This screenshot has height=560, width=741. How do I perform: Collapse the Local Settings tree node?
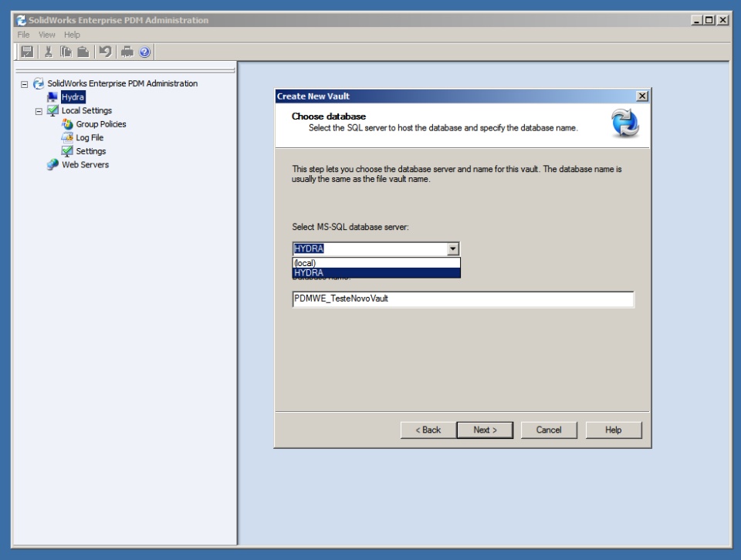pos(39,111)
